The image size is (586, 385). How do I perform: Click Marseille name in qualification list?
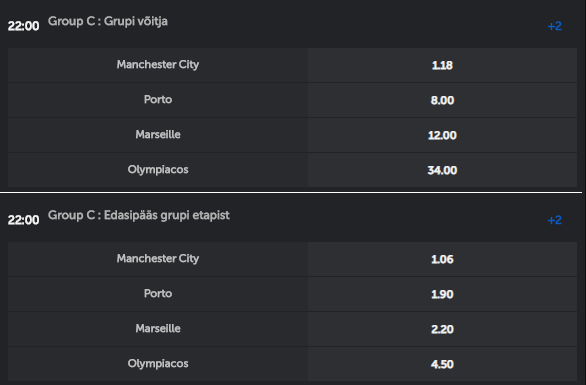tap(158, 329)
